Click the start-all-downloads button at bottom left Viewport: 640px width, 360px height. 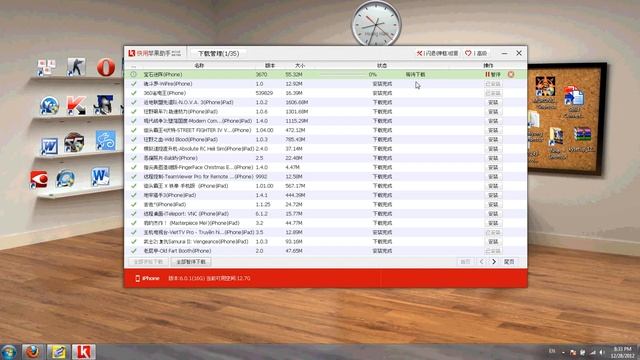[148, 262]
